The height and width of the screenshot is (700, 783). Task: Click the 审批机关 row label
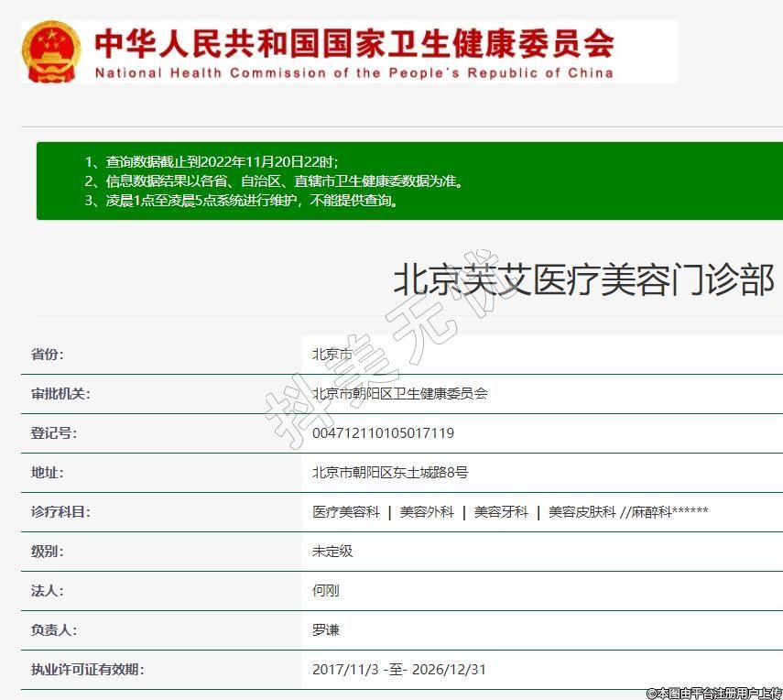(60, 394)
